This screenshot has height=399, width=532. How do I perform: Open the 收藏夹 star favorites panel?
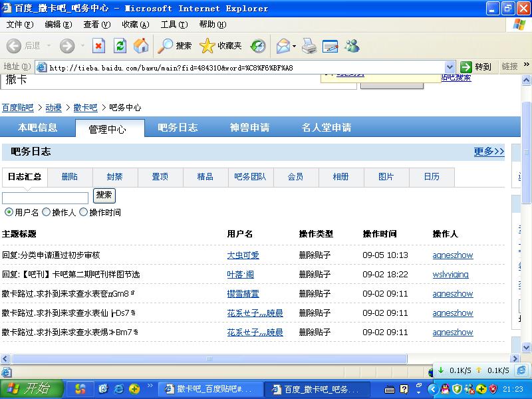(221, 46)
